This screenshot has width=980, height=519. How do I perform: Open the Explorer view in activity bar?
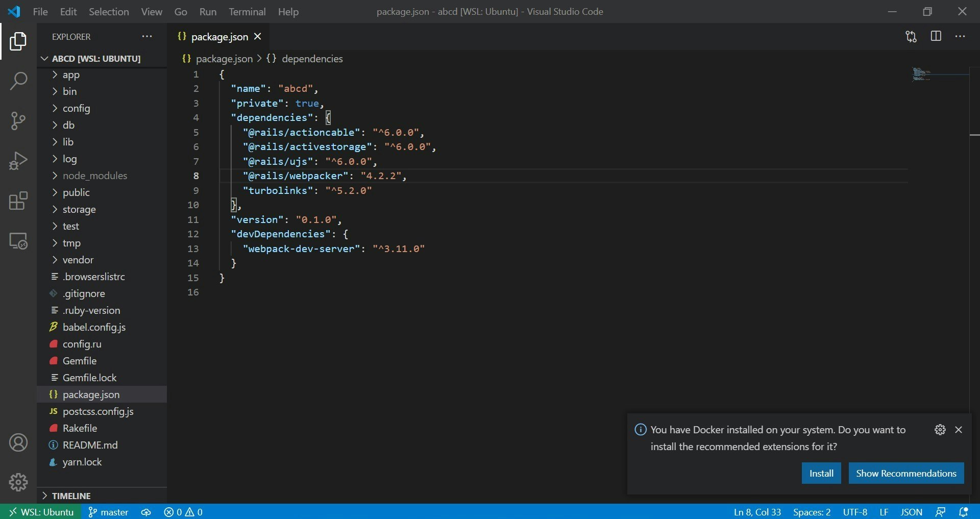18,41
